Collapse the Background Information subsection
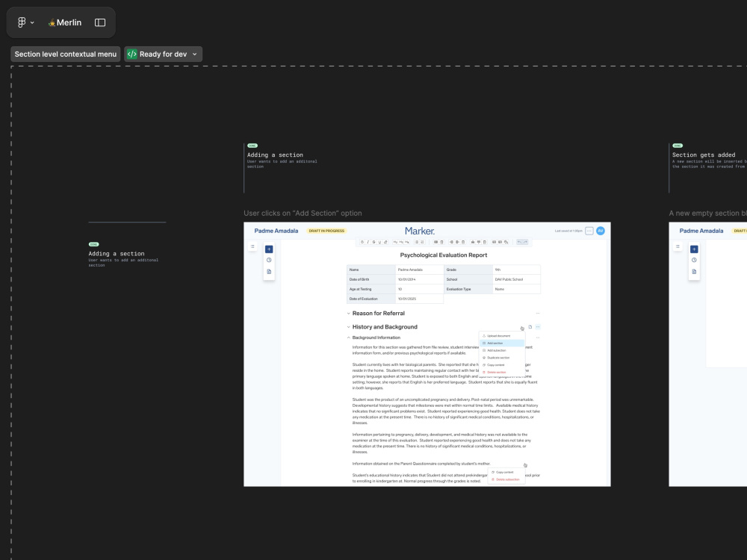Image resolution: width=747 pixels, height=560 pixels. [348, 337]
